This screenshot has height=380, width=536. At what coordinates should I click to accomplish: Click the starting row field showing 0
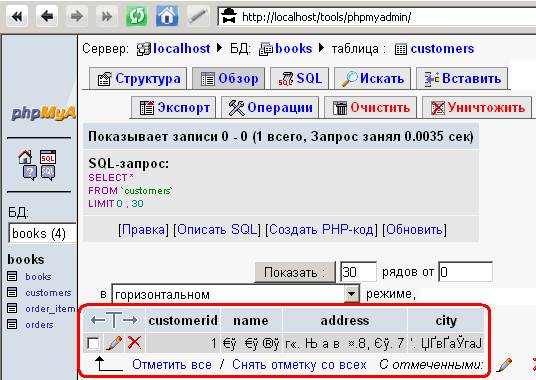click(x=466, y=272)
